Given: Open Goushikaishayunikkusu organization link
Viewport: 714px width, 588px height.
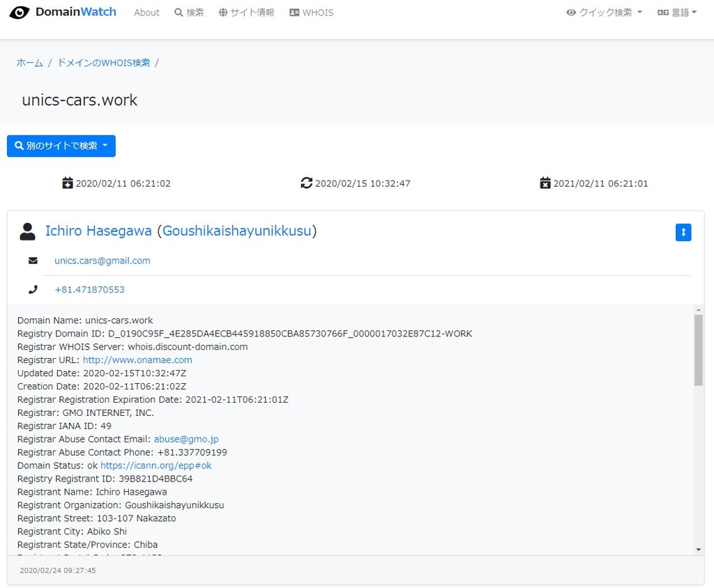Looking at the screenshot, I should click(x=237, y=231).
